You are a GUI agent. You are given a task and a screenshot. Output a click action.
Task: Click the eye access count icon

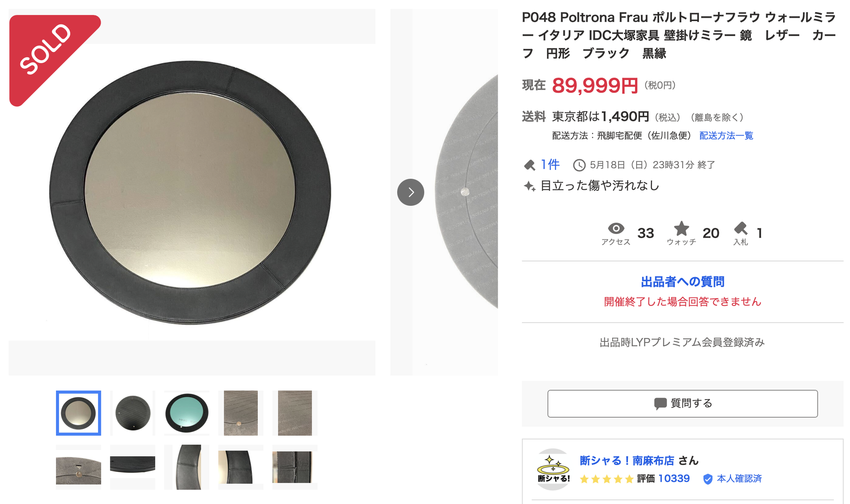pyautogui.click(x=616, y=228)
